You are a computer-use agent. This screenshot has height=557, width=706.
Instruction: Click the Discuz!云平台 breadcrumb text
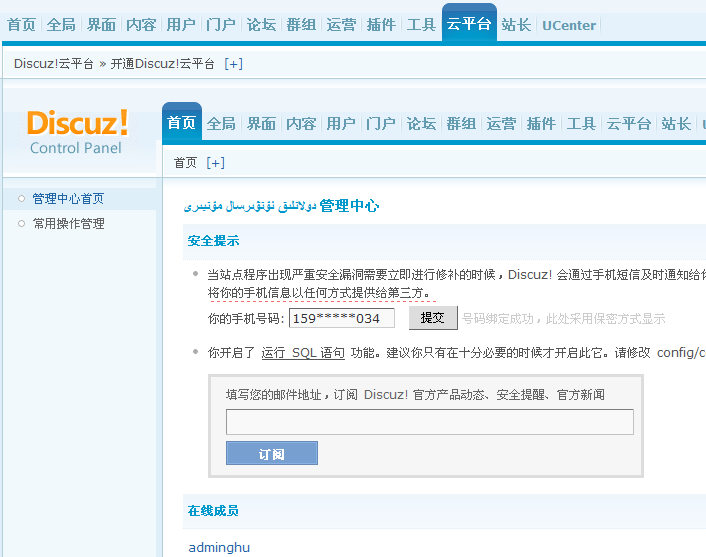tap(54, 64)
